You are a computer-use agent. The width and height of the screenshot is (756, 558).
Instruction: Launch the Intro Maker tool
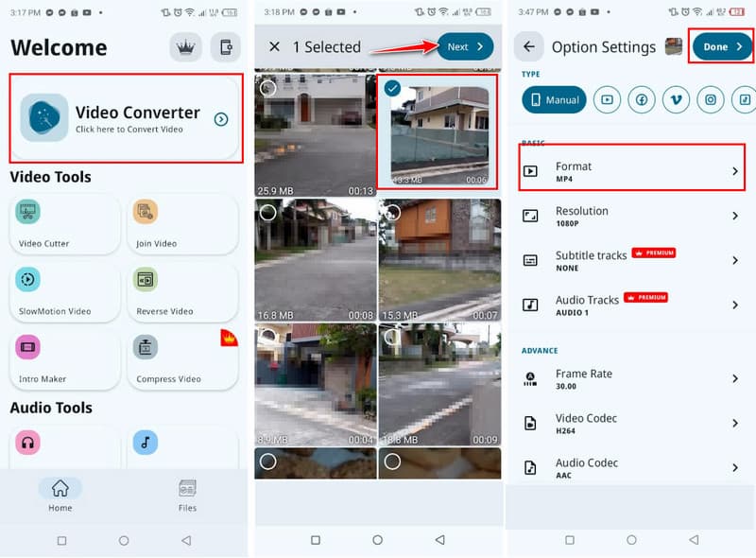pyautogui.click(x=65, y=358)
